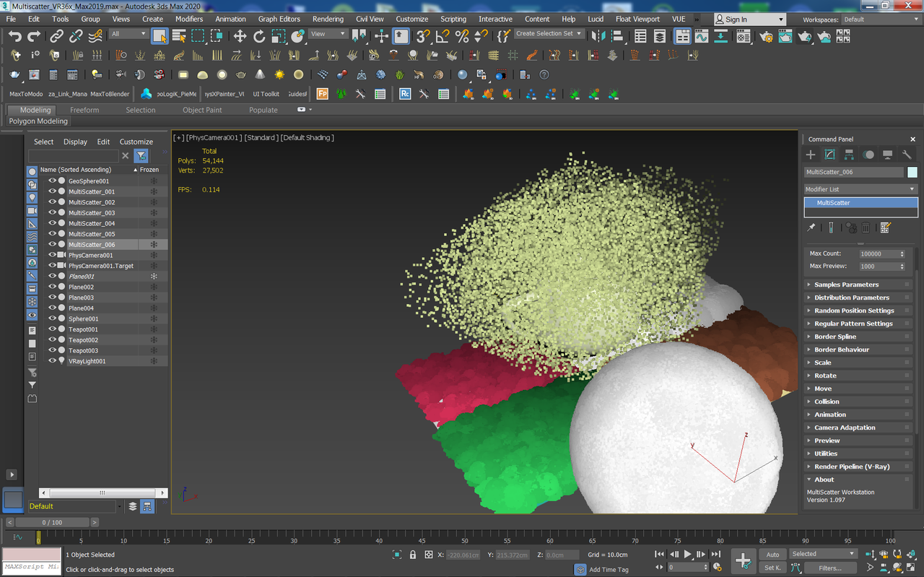
Task: Open the Scripting menu
Action: pyautogui.click(x=453, y=19)
